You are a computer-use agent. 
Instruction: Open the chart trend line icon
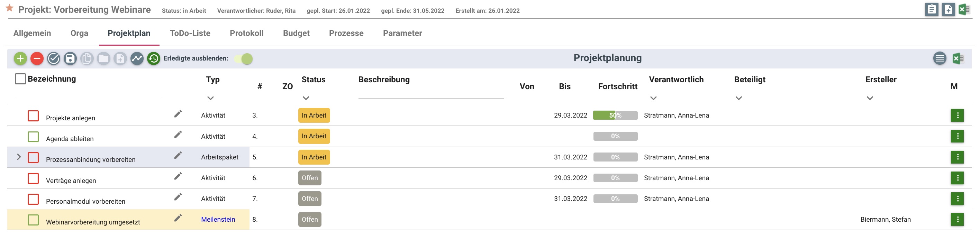137,58
